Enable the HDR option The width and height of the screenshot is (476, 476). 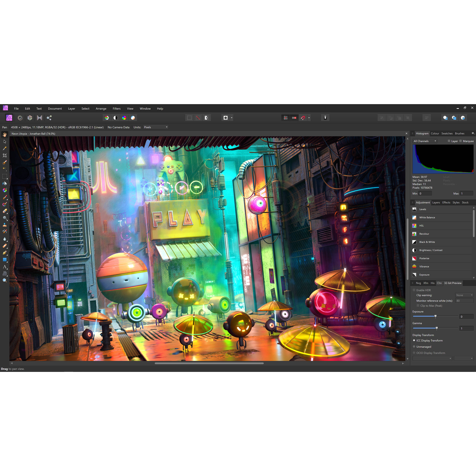[414, 290]
